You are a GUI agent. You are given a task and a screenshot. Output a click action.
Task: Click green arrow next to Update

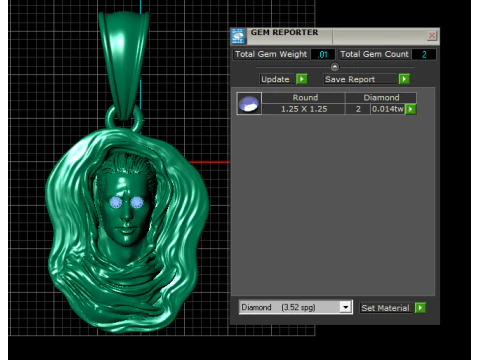click(302, 79)
